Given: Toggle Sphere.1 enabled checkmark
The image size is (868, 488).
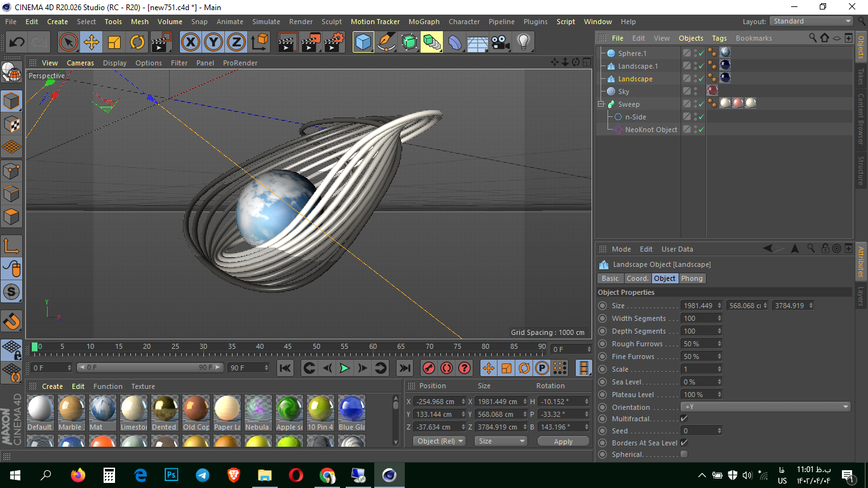Looking at the screenshot, I should pos(701,53).
